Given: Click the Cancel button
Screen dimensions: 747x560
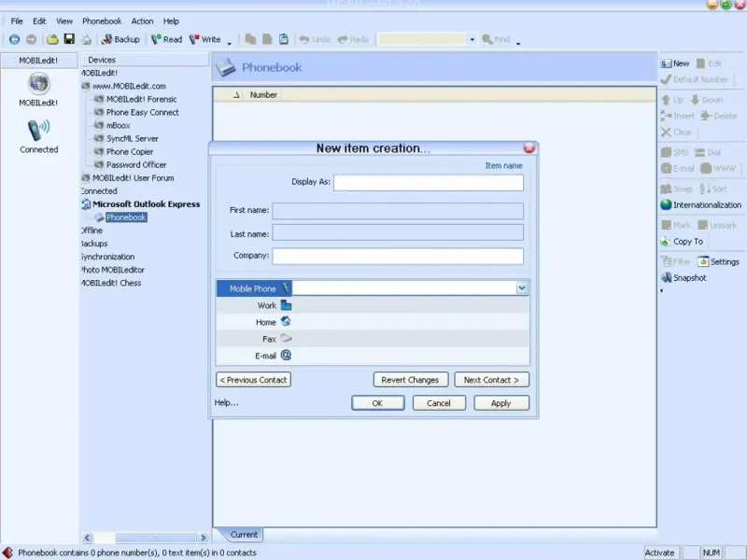Looking at the screenshot, I should 439,403.
